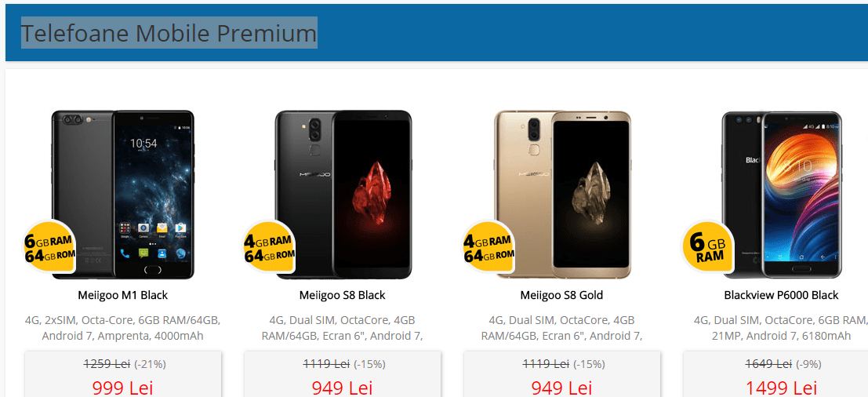Open the Meiigoo S8 Black product image
The image size is (868, 397).
[343, 195]
